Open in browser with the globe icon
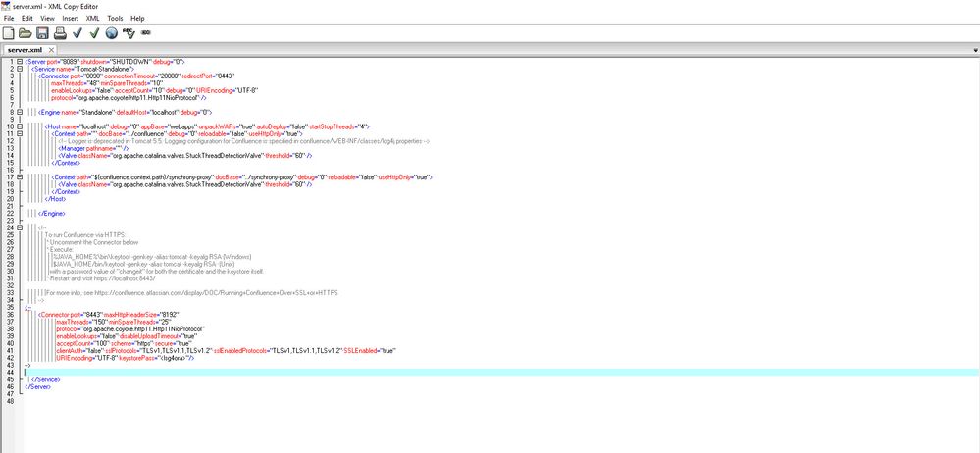This screenshot has height=453, width=980. [x=111, y=32]
